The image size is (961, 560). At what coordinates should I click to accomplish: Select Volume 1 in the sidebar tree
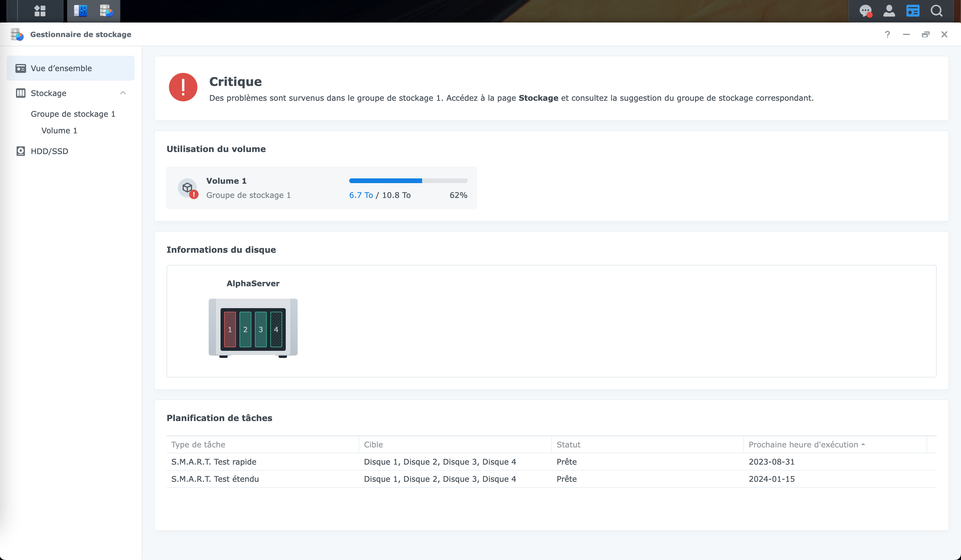(x=59, y=130)
